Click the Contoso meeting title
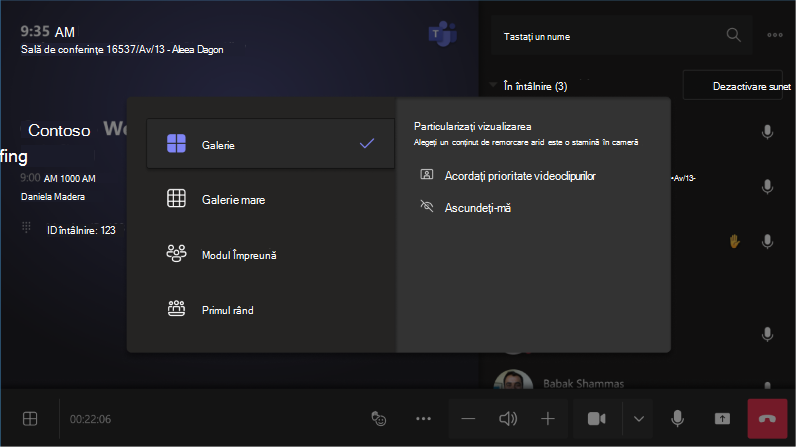796x447 pixels. click(x=59, y=130)
